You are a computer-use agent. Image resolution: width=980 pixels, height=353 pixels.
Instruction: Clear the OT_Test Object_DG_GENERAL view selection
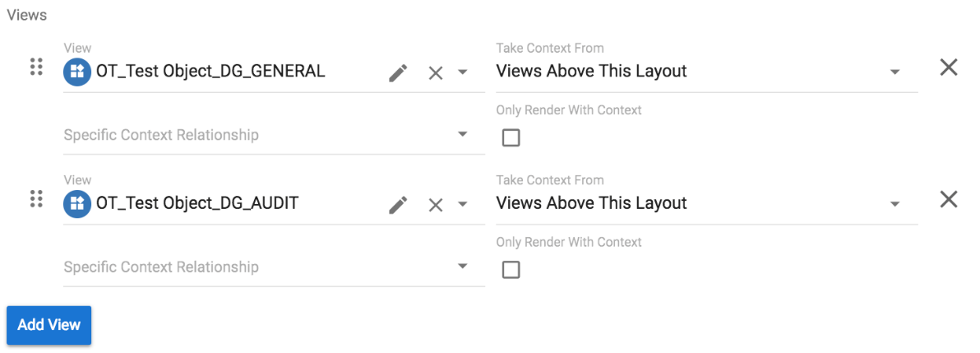(x=436, y=72)
